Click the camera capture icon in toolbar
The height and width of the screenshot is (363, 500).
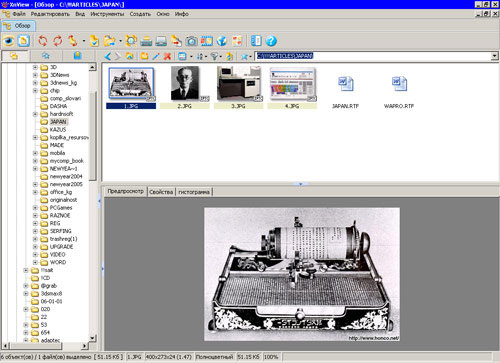tap(191, 41)
